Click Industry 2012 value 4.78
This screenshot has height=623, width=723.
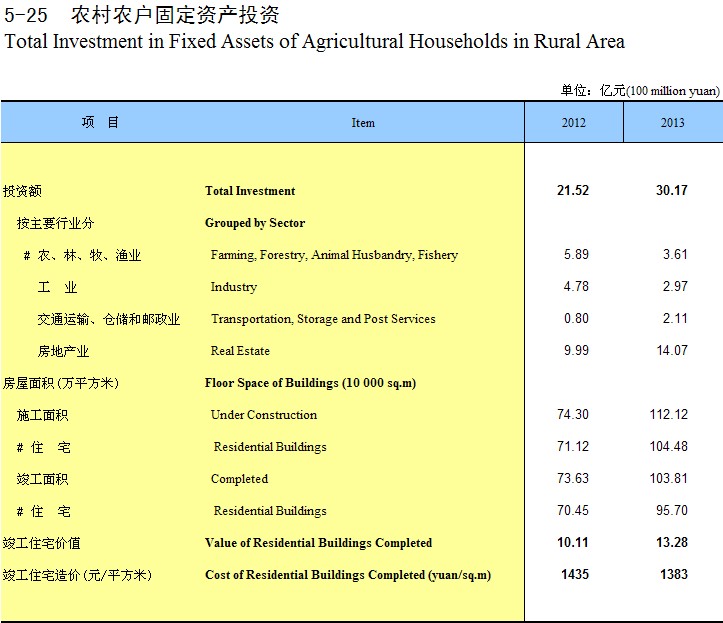pos(575,287)
